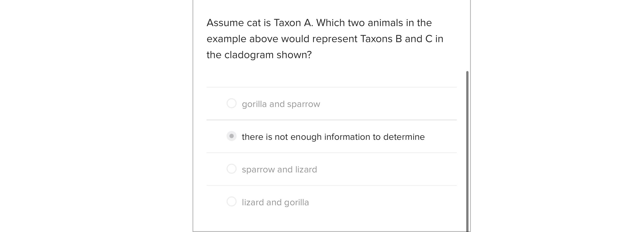644x232 pixels.
Task: Click the 'lizard and gorilla' answer text
Action: click(275, 202)
